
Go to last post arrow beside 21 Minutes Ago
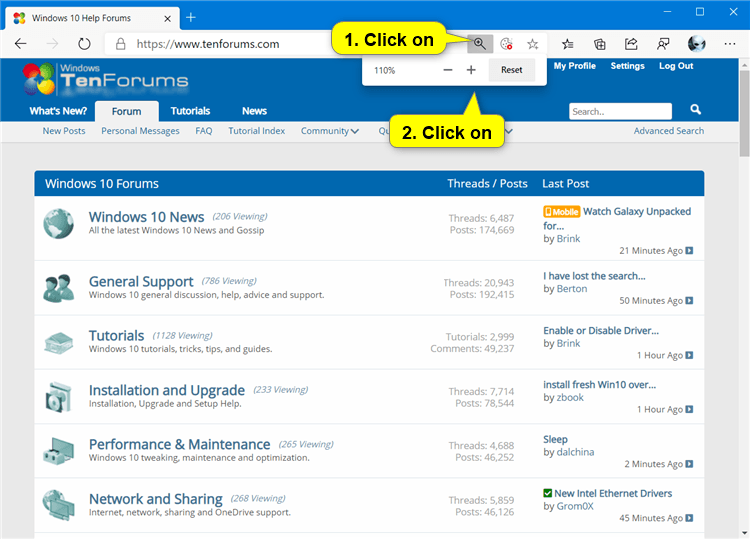point(689,251)
